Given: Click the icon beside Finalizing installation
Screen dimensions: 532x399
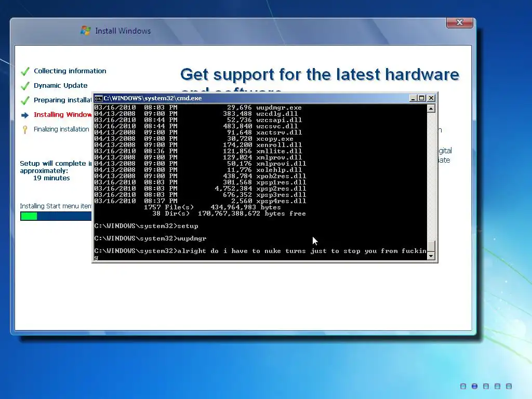Looking at the screenshot, I should pyautogui.click(x=25, y=129).
